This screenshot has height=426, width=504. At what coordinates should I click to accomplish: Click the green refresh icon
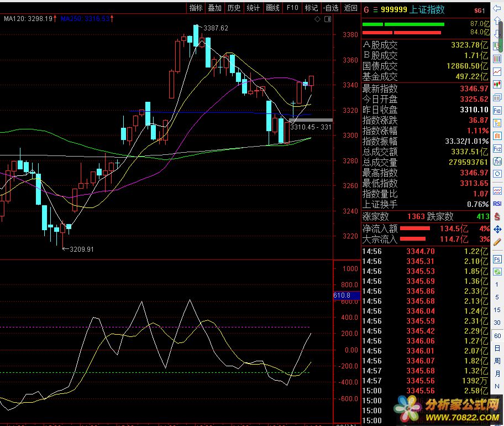[x=497, y=272]
